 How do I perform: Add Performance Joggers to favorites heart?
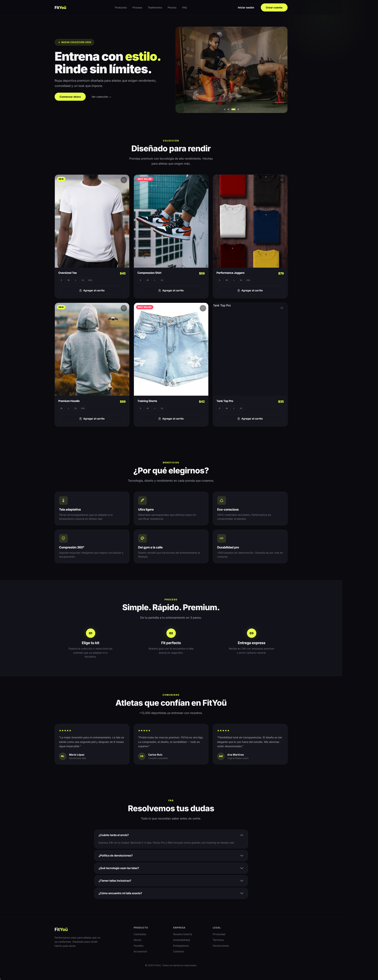coord(282,180)
